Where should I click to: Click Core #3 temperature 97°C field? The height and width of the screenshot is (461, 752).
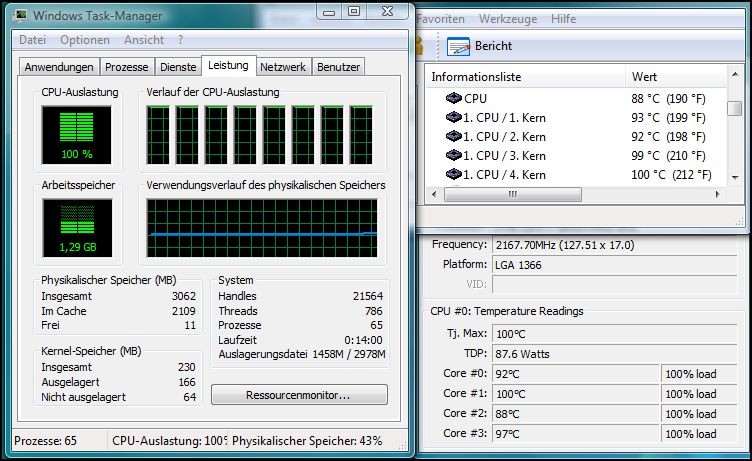[576, 434]
